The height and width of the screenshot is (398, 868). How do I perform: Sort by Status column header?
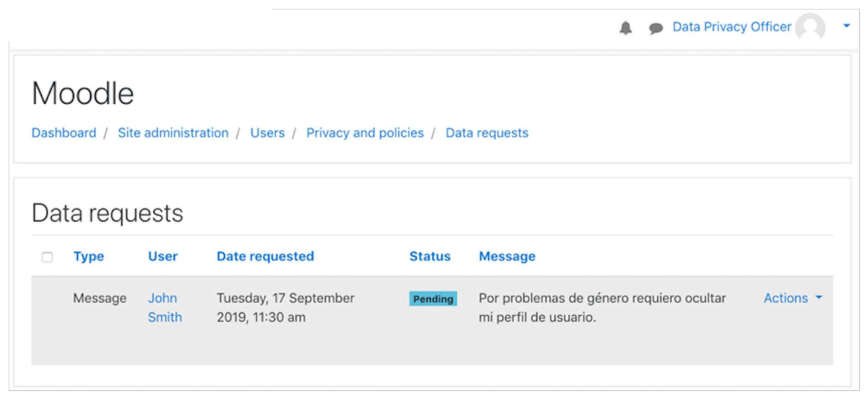click(x=430, y=256)
